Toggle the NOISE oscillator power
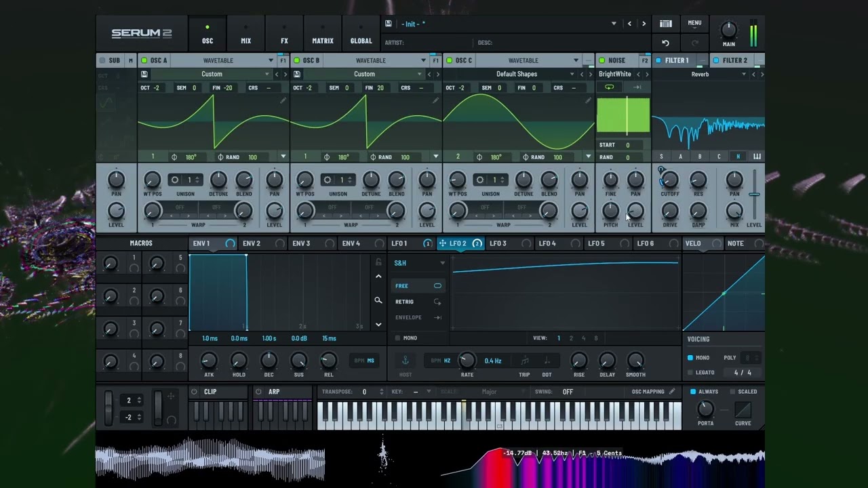 click(601, 60)
